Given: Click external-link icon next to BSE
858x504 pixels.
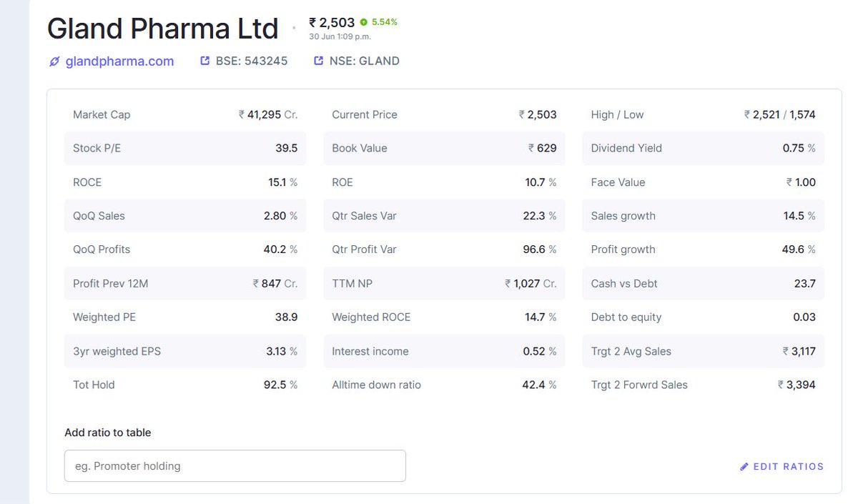Looking at the screenshot, I should [205, 61].
